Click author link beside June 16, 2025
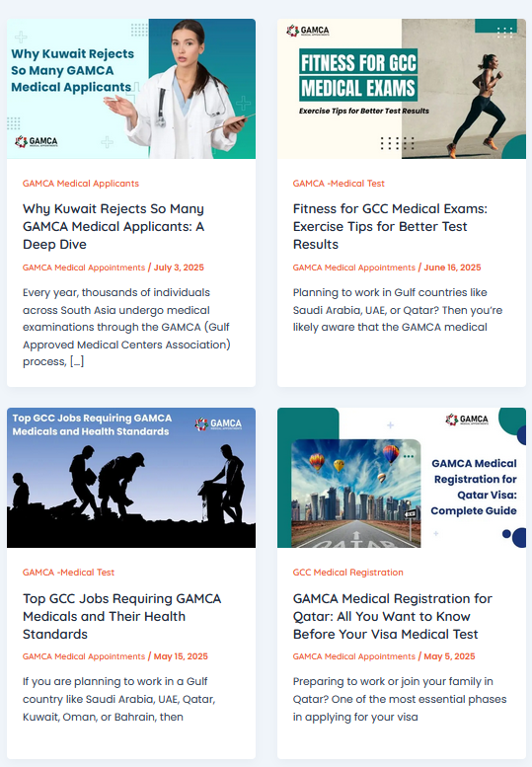 (353, 268)
